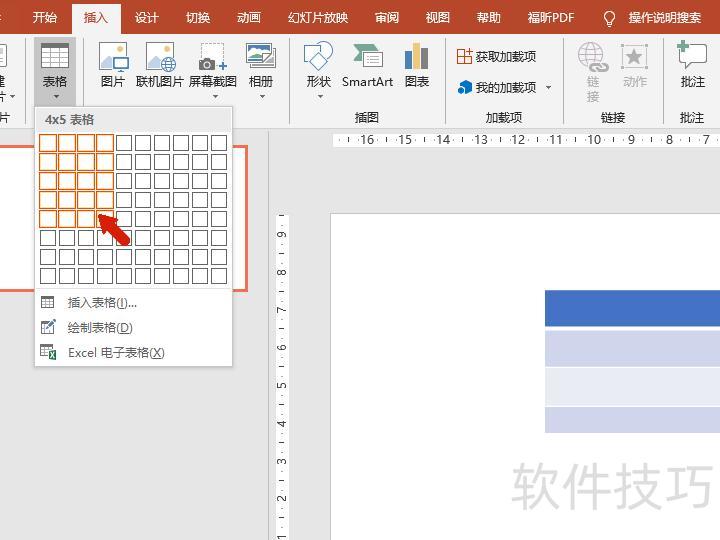Click the 相册 photo album icon
The image size is (720, 540).
pyautogui.click(x=260, y=56)
